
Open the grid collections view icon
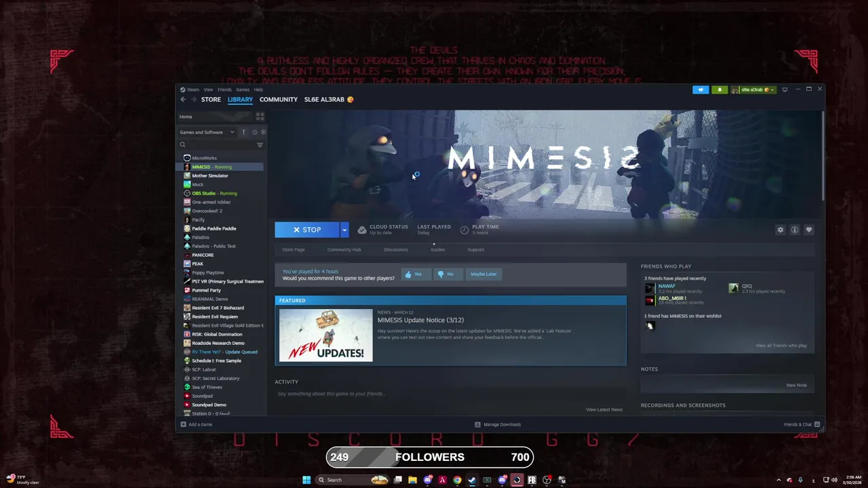[260, 117]
